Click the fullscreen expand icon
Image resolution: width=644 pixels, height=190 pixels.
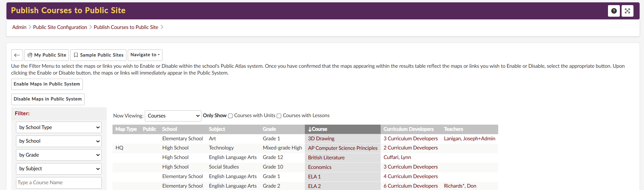[x=627, y=11]
